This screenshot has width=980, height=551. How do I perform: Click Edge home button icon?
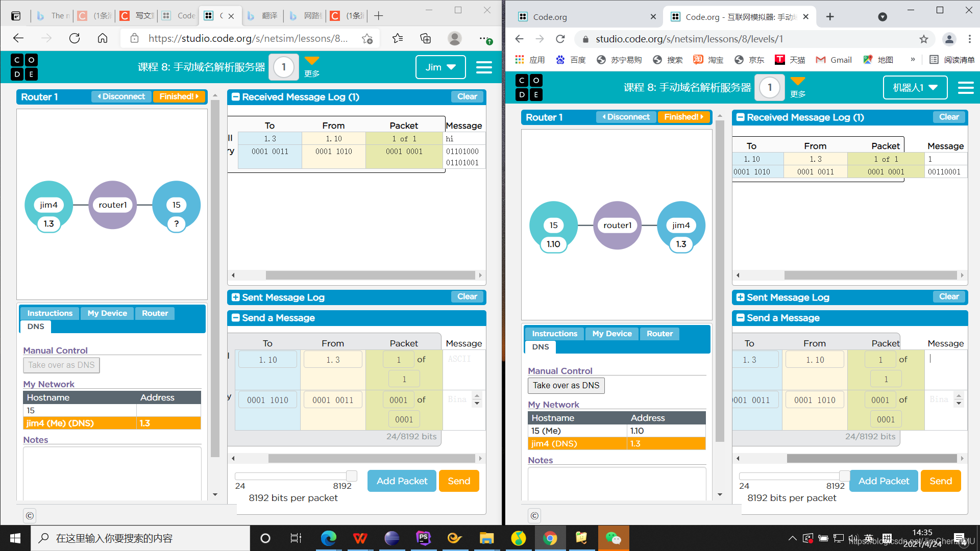[103, 38]
